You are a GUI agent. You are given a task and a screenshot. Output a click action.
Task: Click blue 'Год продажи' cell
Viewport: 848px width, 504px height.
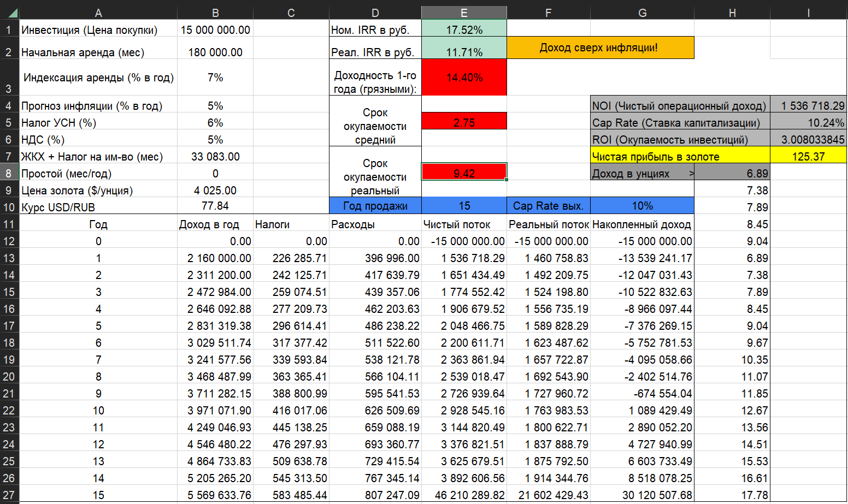point(375,206)
